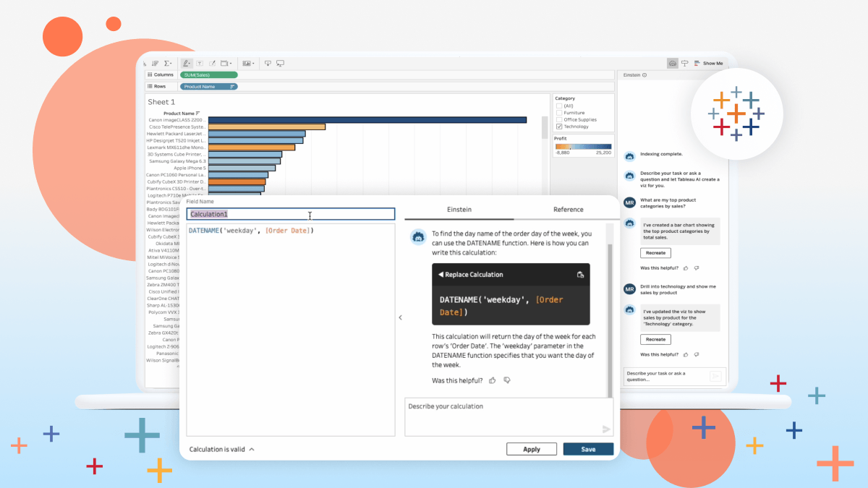Screen dimensions: 868x488
Task: Click the highlight pen tool in the toolbar
Action: tap(186, 64)
